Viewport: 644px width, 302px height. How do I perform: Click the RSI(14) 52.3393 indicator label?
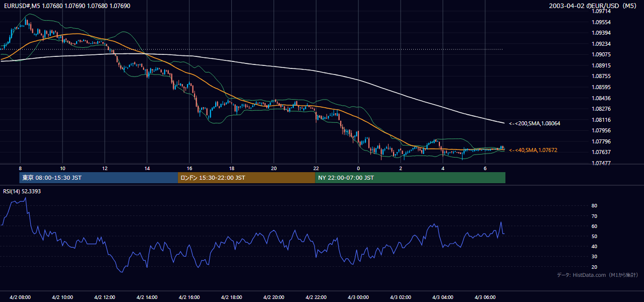coord(22,191)
